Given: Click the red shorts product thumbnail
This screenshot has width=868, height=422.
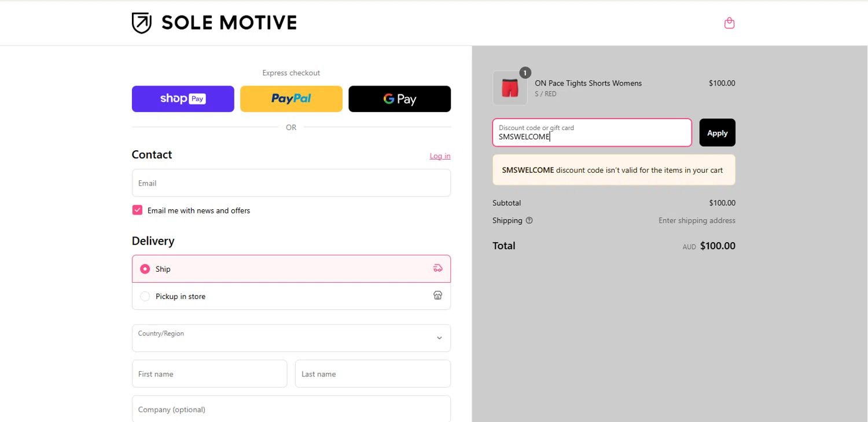Looking at the screenshot, I should tap(510, 88).
